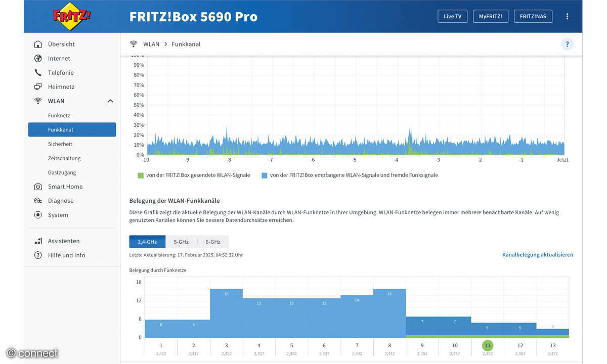The image size is (607, 364).
Task: Click channel 13 bar showing 3
Action: (x=552, y=332)
